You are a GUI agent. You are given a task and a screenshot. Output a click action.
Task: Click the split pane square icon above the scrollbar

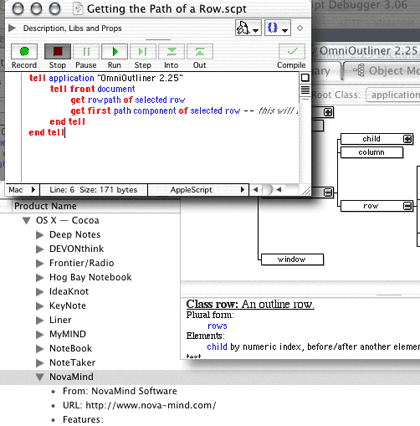(305, 78)
